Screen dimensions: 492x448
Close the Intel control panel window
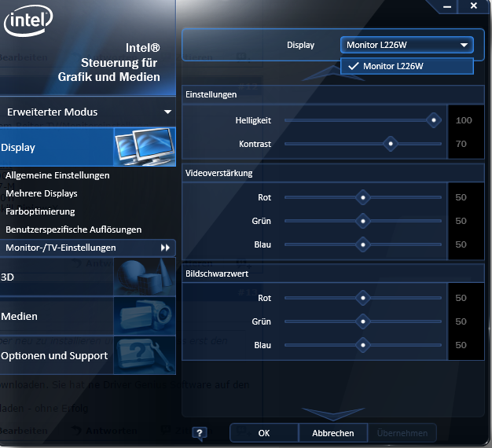[474, 6]
